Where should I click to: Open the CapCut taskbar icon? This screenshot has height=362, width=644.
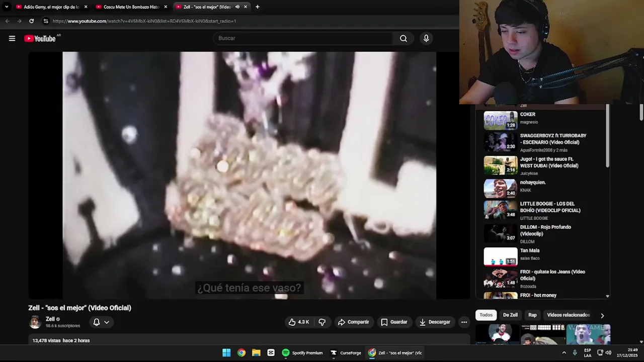271,352
